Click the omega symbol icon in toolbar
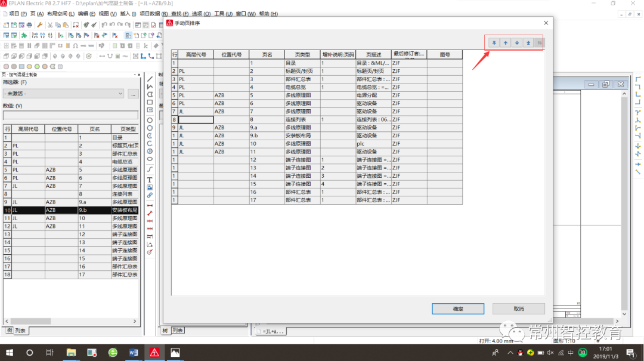Viewport: 644px width, 361px height. pos(75,45)
